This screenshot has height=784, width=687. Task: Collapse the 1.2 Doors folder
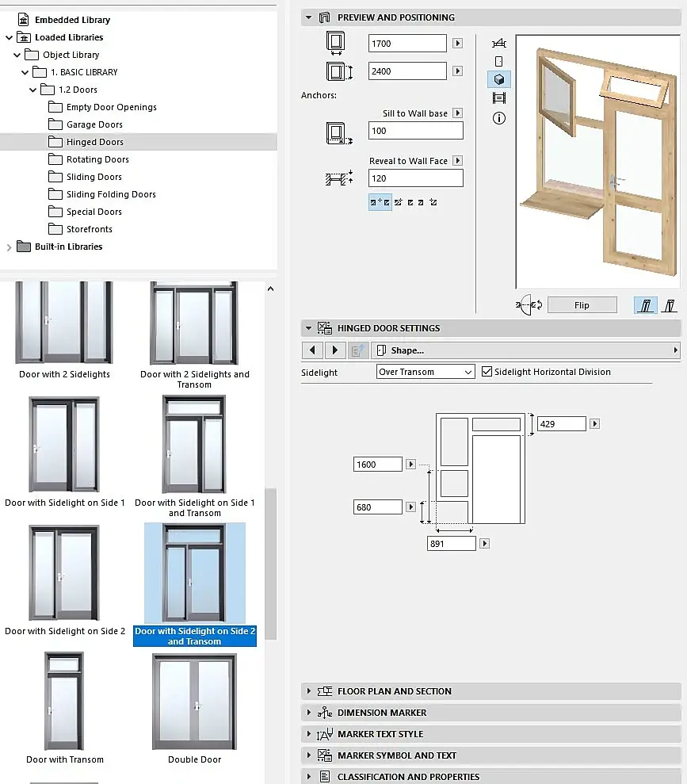33,90
